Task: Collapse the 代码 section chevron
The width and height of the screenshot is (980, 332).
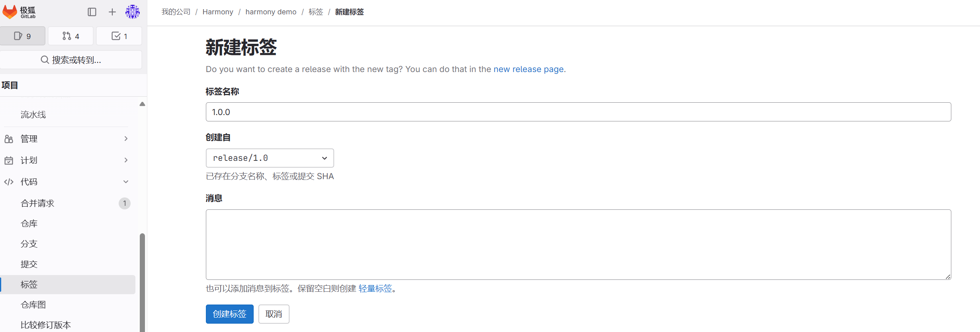Action: click(x=126, y=182)
